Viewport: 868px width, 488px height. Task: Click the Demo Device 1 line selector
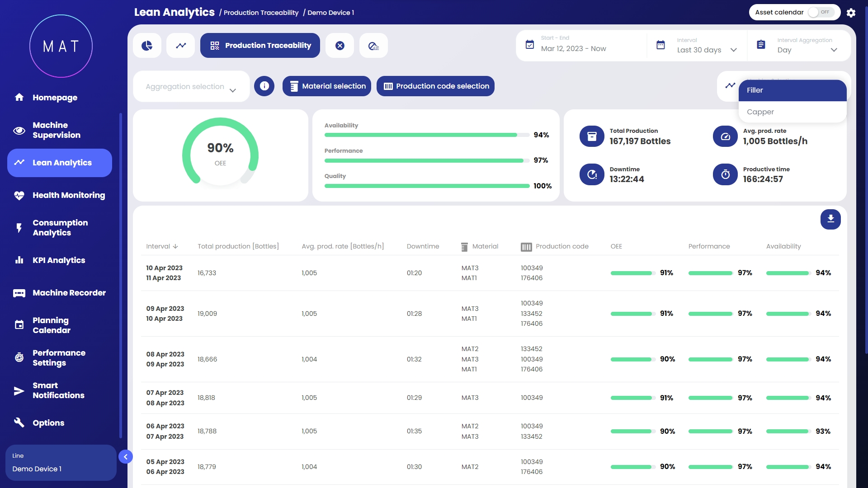click(61, 463)
